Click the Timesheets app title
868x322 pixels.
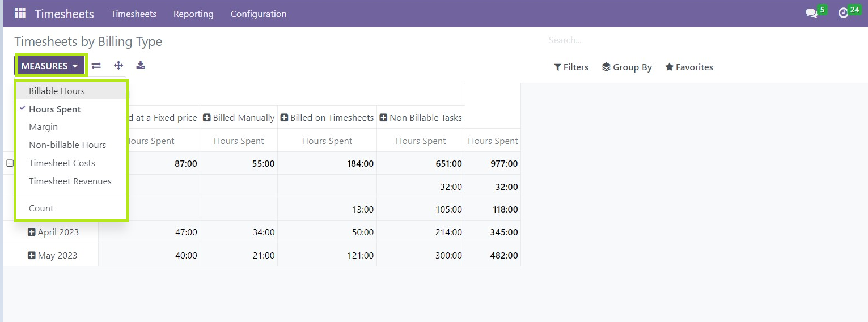click(x=65, y=14)
